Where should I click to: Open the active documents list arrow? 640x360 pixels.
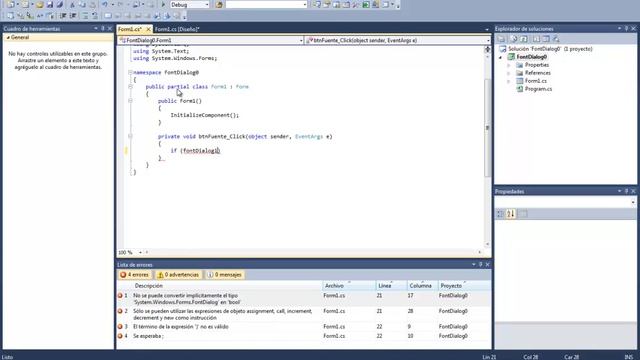click(x=487, y=29)
